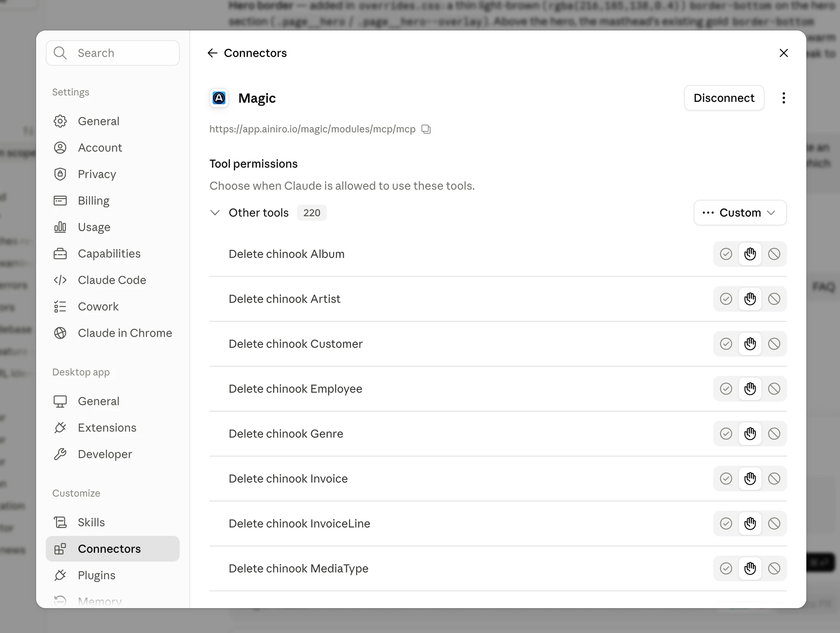The height and width of the screenshot is (633, 840).
Task: Select the Delete chinook MediaType row label
Action: click(x=298, y=568)
